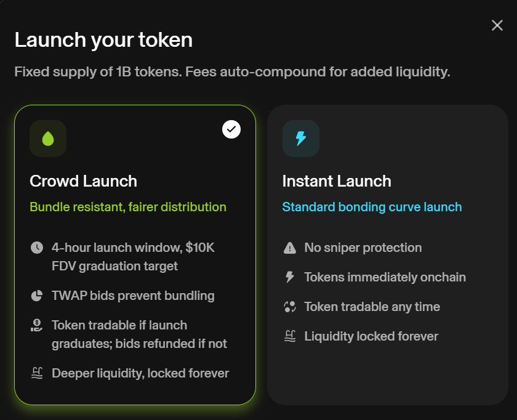517x420 pixels.
Task: Click the Instant Launch title
Action: (x=337, y=181)
